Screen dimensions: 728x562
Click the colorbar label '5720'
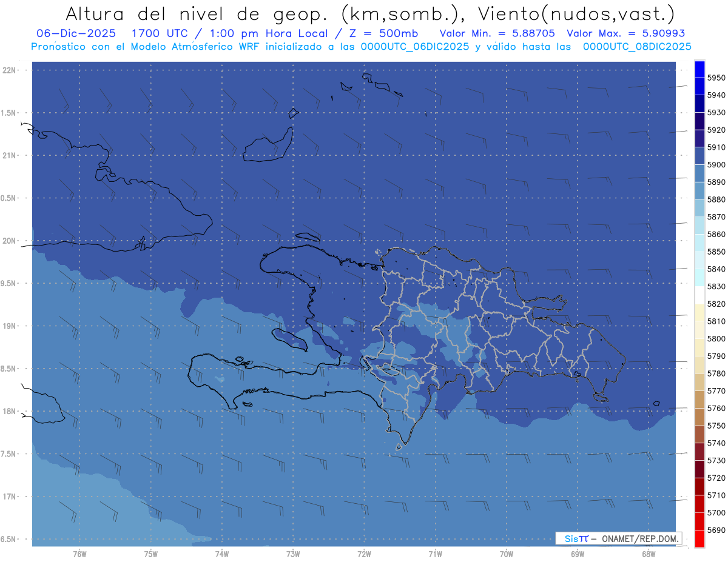point(716,478)
